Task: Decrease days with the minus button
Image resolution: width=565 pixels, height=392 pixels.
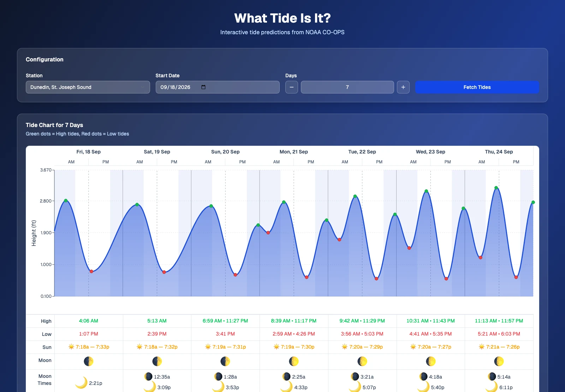Action: (292, 87)
